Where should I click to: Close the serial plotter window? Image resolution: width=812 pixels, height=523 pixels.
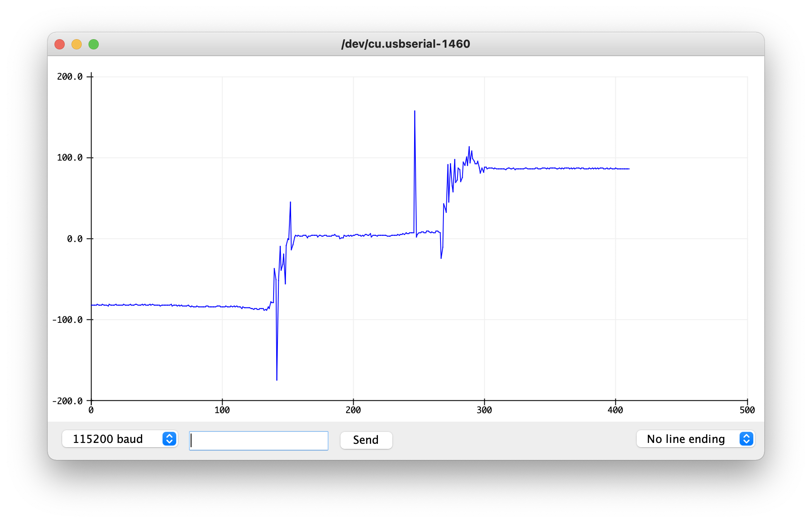click(60, 44)
